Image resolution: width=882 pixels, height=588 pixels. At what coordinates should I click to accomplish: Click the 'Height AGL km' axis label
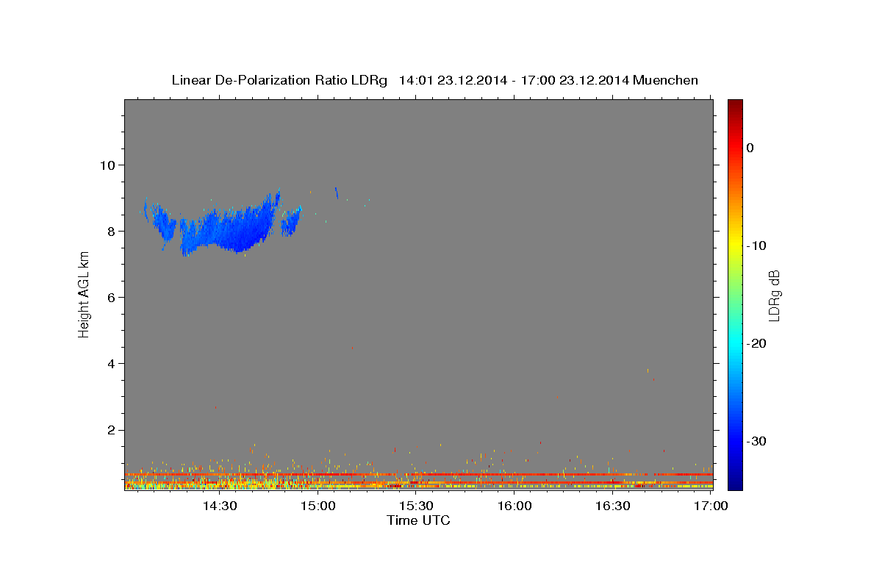85,294
